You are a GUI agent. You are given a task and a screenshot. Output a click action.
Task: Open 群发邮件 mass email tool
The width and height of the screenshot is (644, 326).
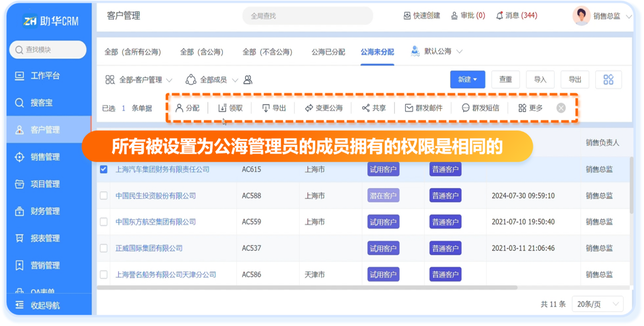click(x=423, y=108)
